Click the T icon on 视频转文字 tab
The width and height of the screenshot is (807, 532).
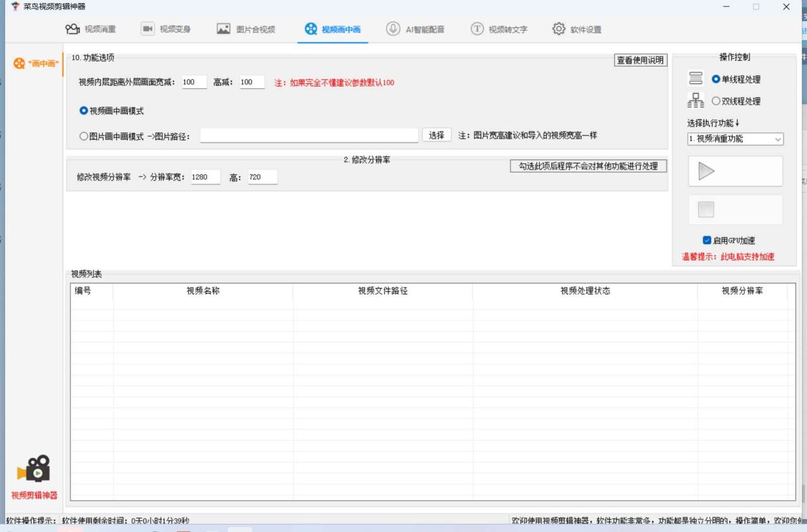(x=475, y=28)
